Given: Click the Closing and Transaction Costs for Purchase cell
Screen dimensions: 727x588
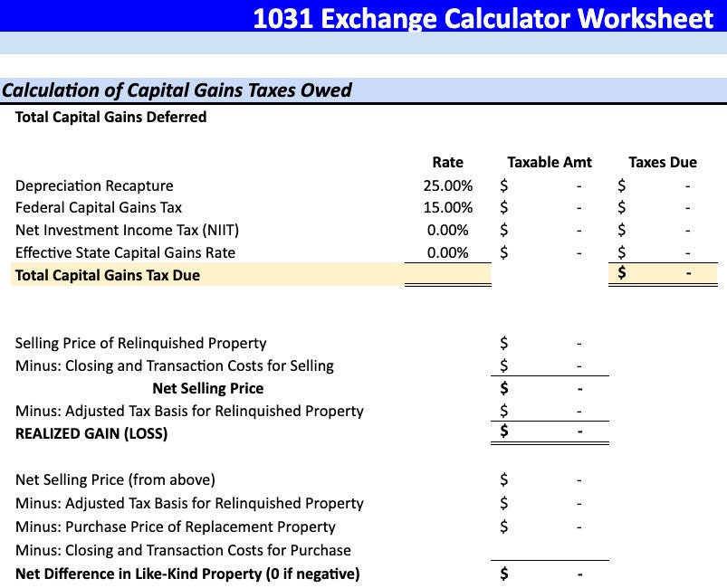Looking at the screenshot, I should pyautogui.click(x=550, y=550).
